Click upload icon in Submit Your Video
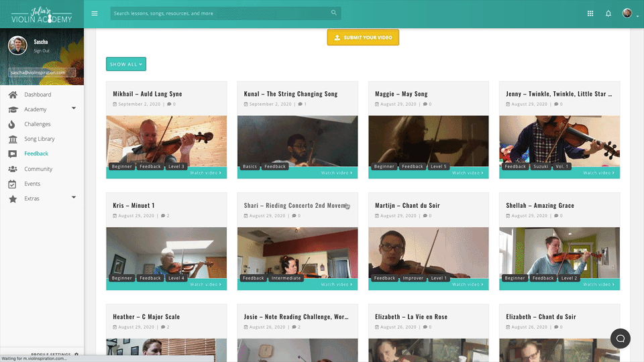The image size is (644, 362). point(337,38)
